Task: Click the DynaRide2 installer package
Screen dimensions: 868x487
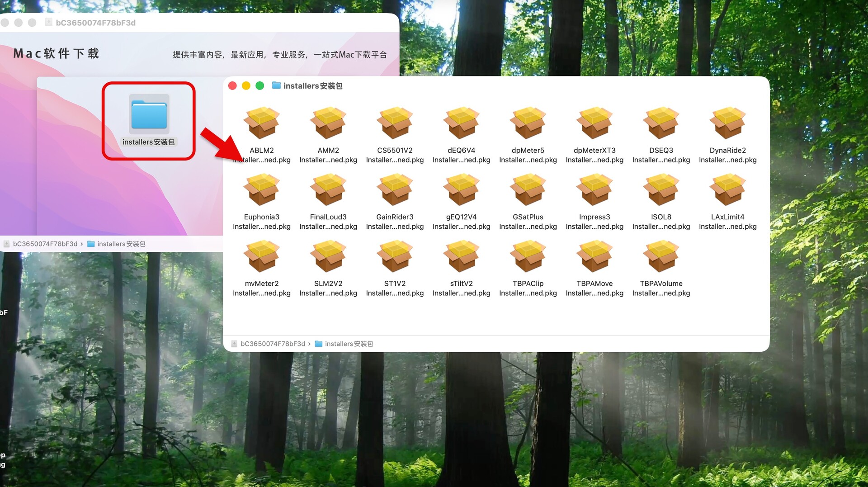Action: tap(727, 123)
